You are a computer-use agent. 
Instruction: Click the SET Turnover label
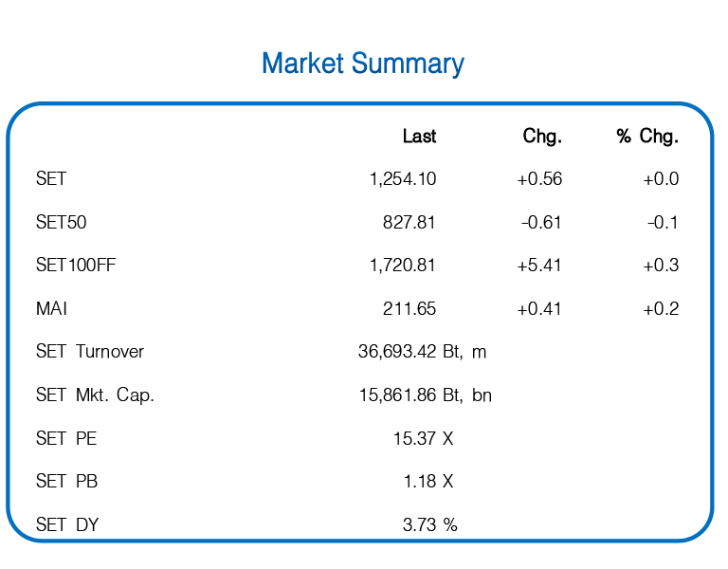click(x=90, y=352)
